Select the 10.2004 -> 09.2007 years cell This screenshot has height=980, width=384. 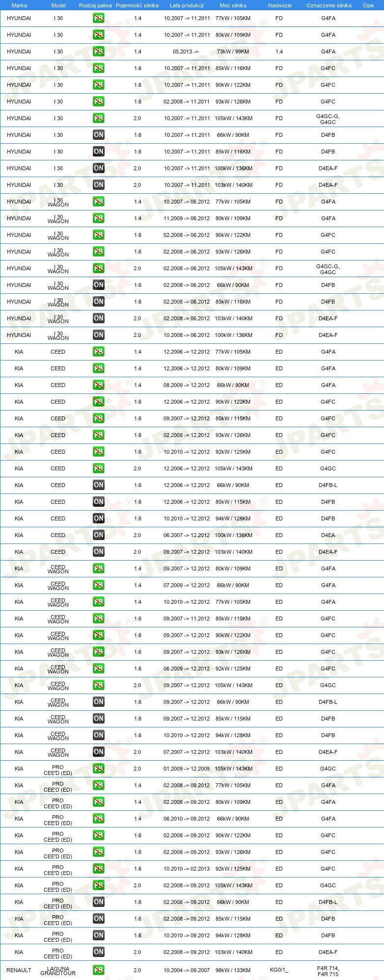(187, 970)
